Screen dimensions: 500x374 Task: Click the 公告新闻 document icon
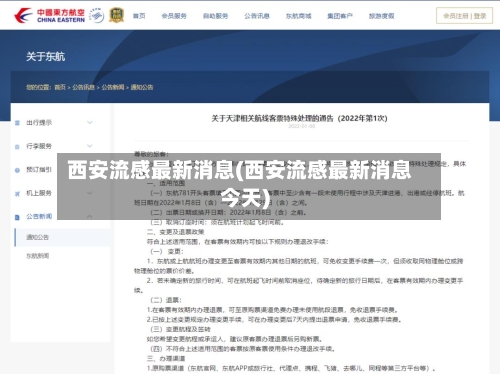point(17,217)
